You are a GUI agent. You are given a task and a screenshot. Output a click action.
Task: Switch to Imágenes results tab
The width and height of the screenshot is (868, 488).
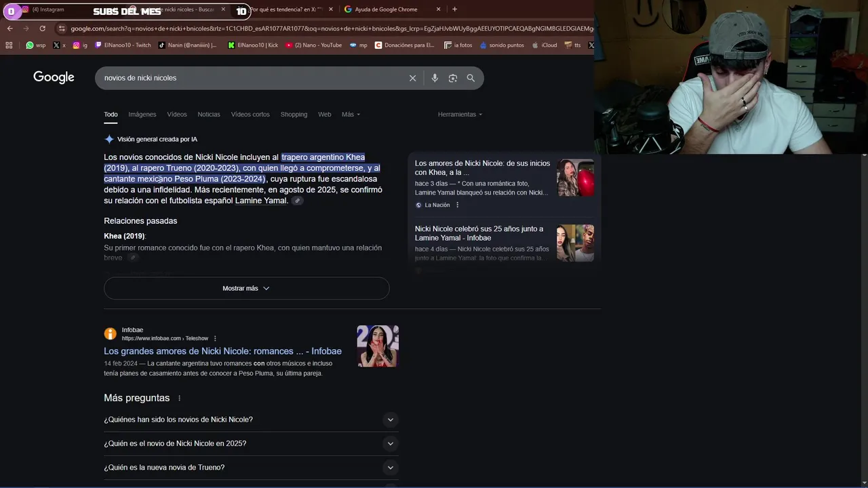click(142, 115)
